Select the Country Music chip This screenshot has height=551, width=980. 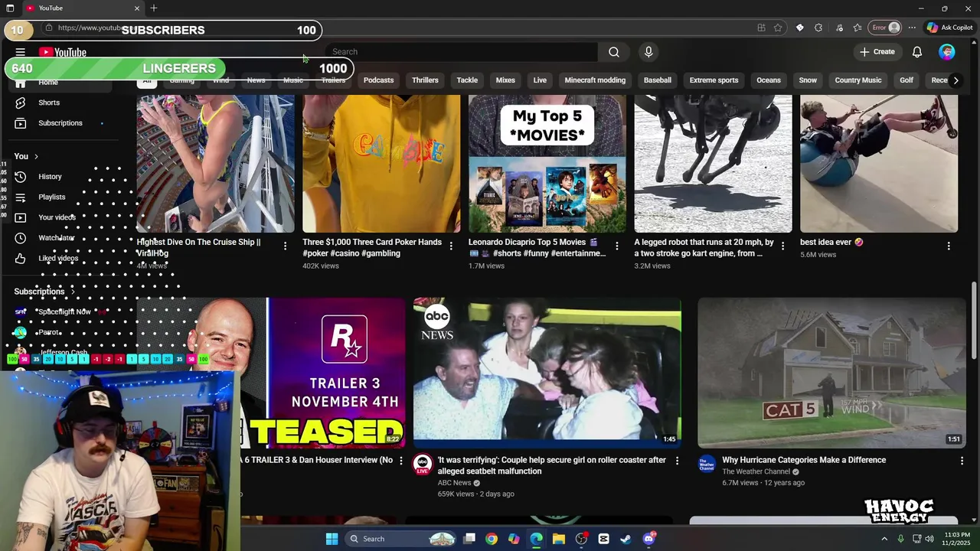(x=858, y=80)
